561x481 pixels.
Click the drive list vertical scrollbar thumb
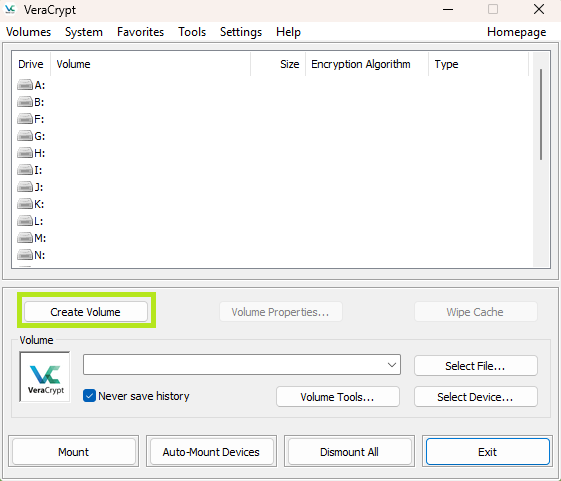pyautogui.click(x=541, y=115)
